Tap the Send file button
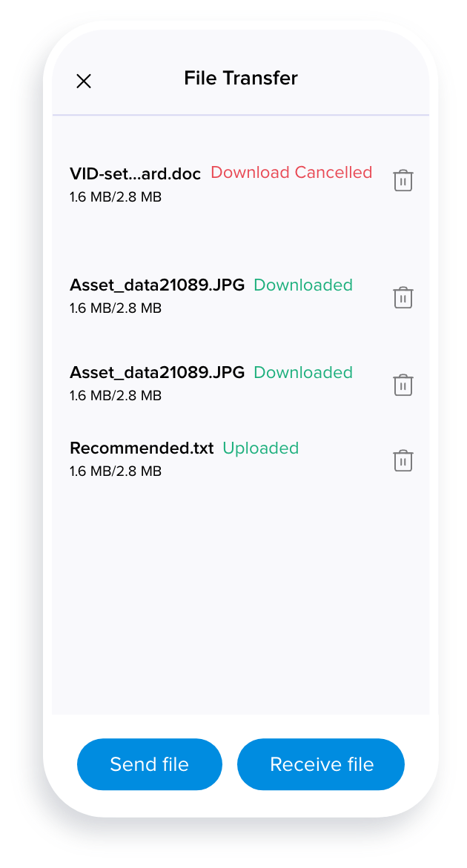 [x=150, y=764]
